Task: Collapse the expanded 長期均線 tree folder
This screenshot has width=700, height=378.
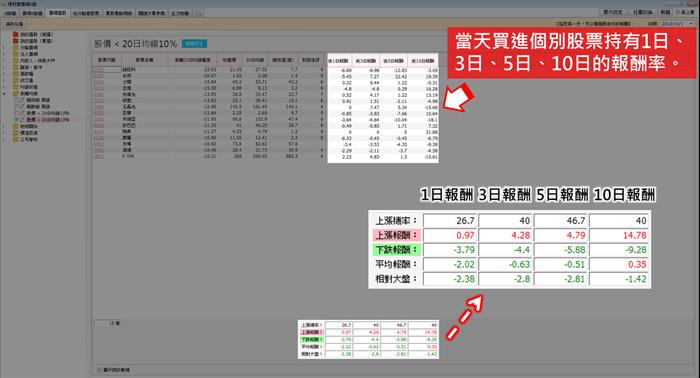Action: click(5, 94)
